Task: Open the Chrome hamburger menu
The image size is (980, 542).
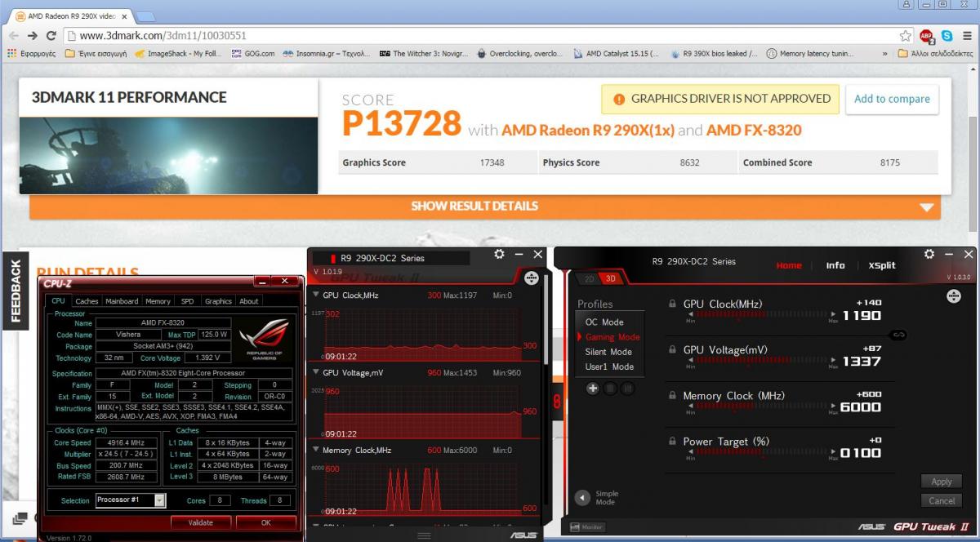Action: (967, 36)
